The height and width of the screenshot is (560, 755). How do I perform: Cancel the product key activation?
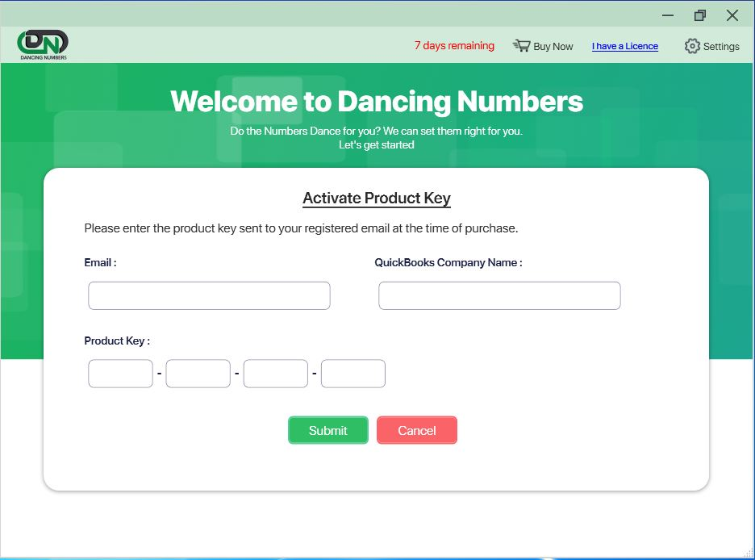coord(416,430)
